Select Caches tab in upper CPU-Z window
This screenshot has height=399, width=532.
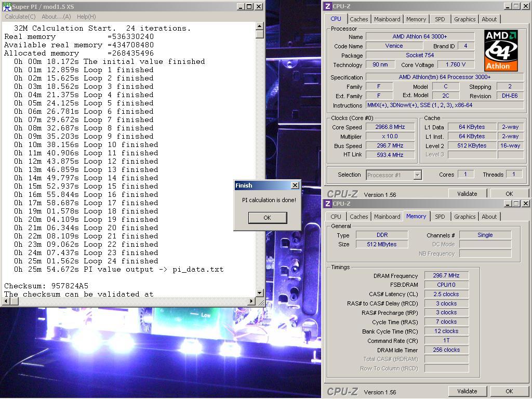coord(358,19)
